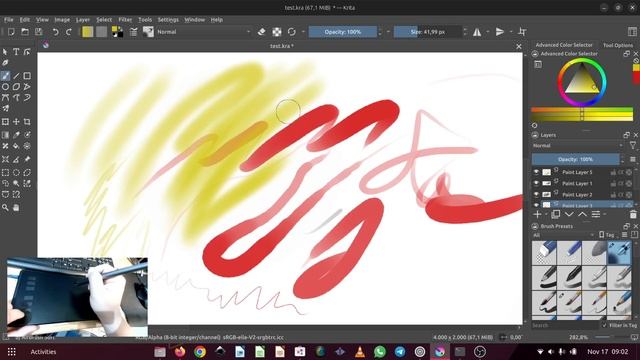Screen dimensions: 640x360
Task: Collapse the Brush Presets docker
Action: [535, 226]
